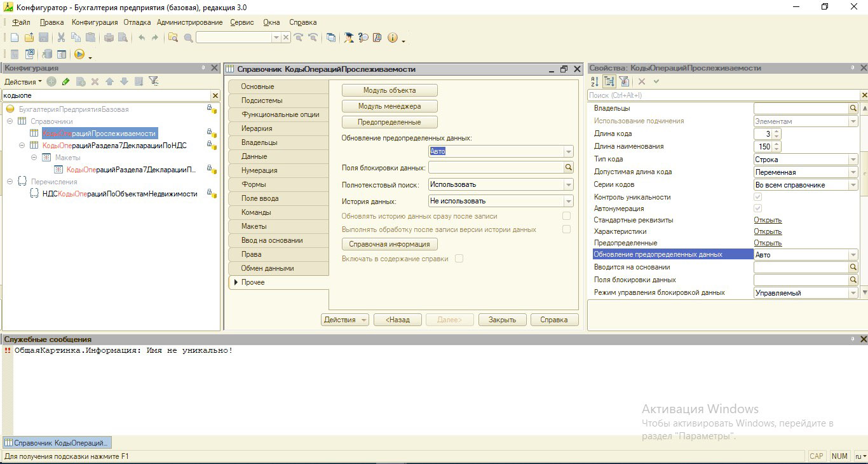Screen dimensions: 868x464
Task: Switch to the Иерархия tab
Action: 278,128
